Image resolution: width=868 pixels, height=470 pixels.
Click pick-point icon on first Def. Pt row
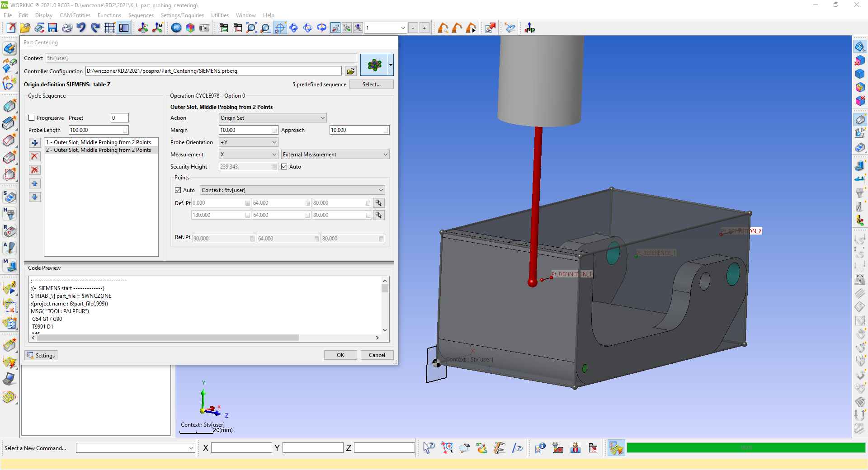pyautogui.click(x=379, y=203)
